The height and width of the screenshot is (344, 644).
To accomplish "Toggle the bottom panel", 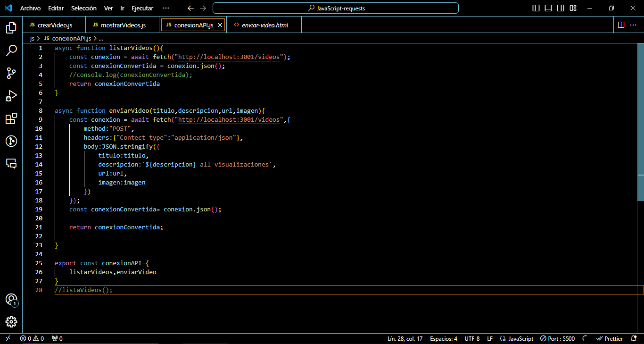I will pos(548,8).
